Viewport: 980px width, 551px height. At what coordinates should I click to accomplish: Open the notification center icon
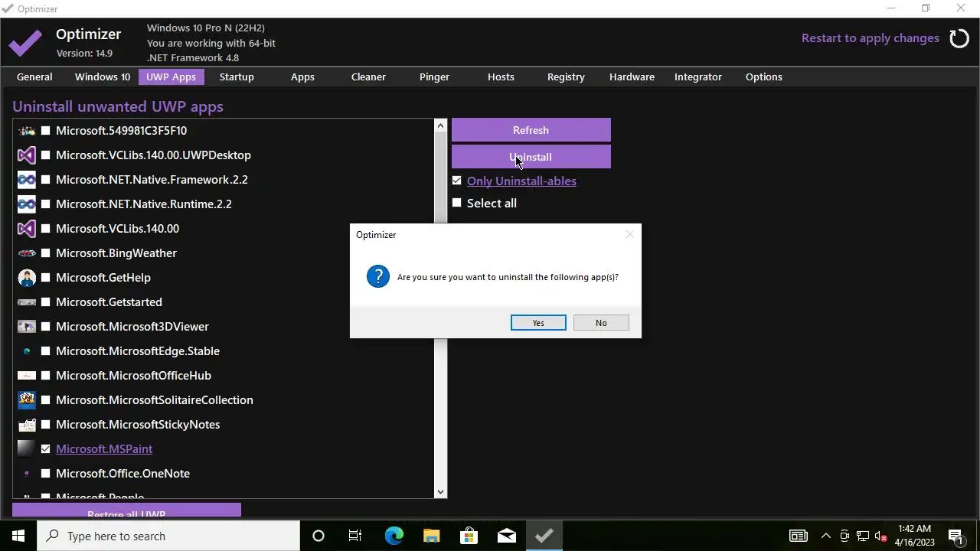point(955,536)
